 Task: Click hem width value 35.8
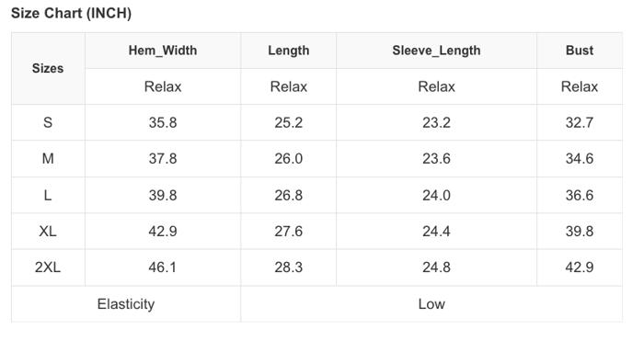[163, 122]
